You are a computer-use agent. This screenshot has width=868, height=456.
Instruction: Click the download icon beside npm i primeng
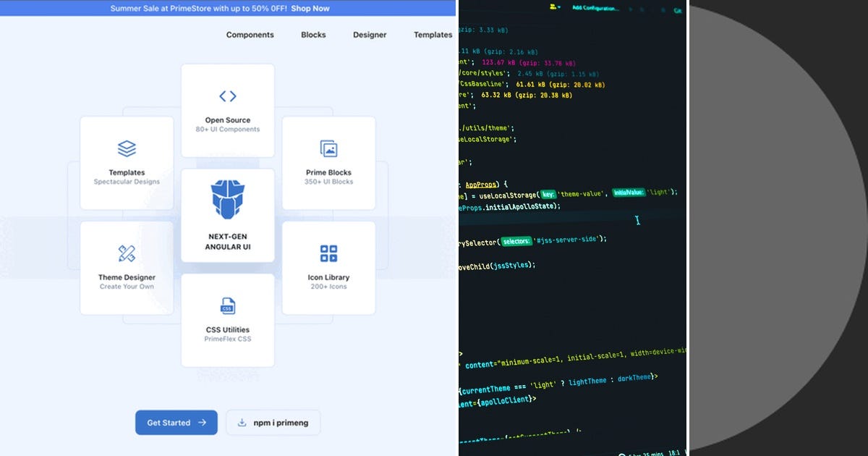tap(241, 423)
